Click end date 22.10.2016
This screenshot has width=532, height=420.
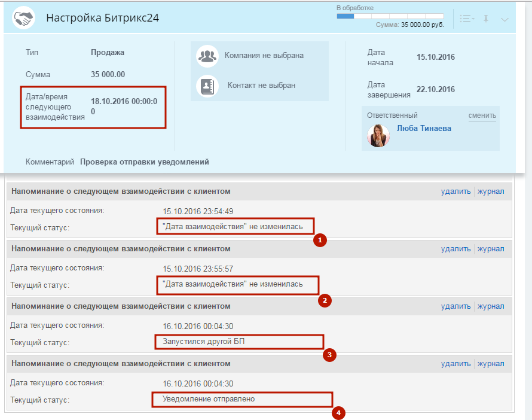pos(436,89)
